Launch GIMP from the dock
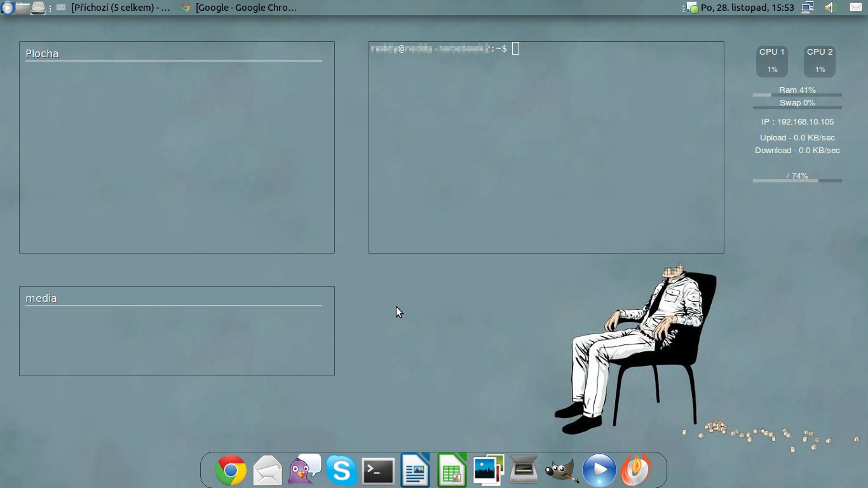This screenshot has height=488, width=868. point(562,471)
